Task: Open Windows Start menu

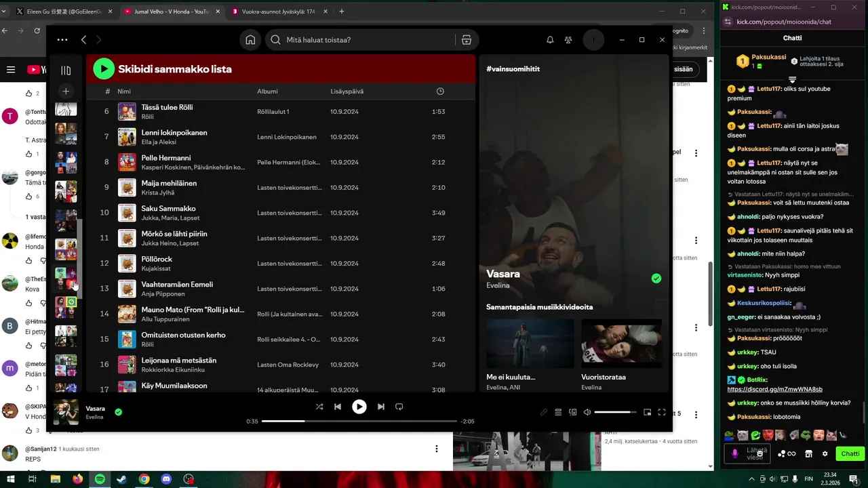Action: tap(11, 479)
